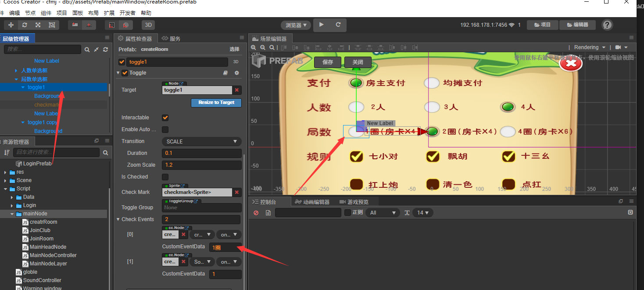Open console All log filter dropdown
Screen dimensions: 644x290
pos(383,212)
